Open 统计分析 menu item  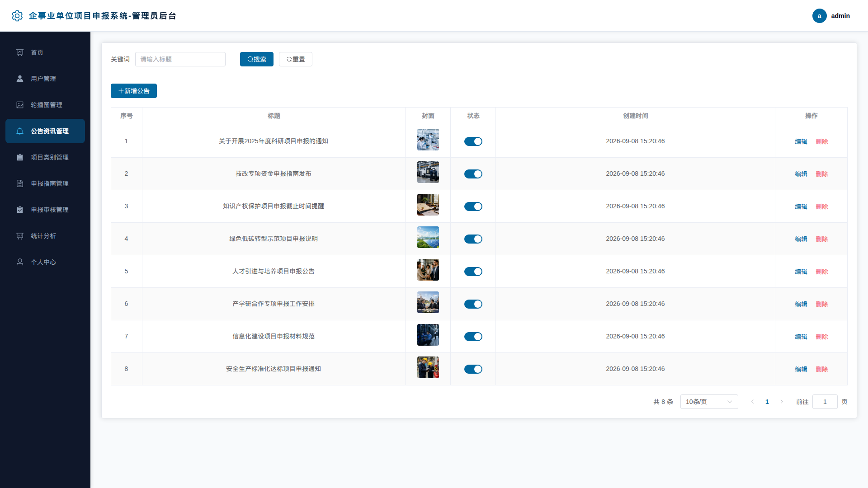(45, 236)
